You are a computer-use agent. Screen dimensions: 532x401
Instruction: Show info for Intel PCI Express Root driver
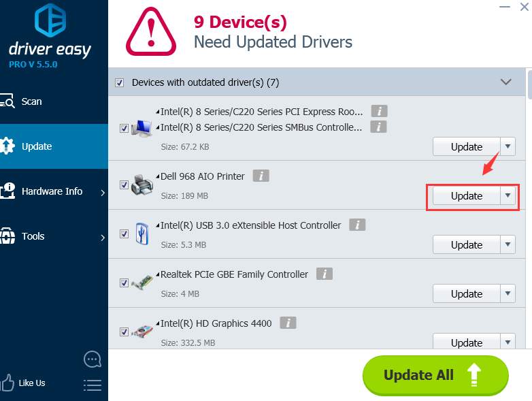pyautogui.click(x=380, y=111)
